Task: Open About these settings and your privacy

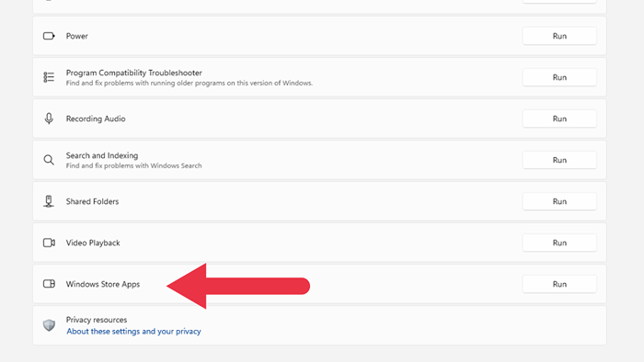Action: pyautogui.click(x=133, y=332)
